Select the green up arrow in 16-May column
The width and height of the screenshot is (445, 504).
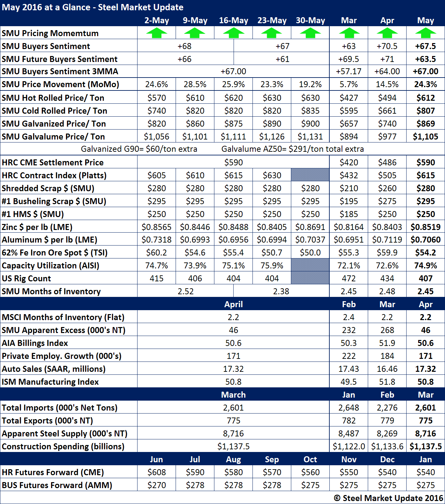pyautogui.click(x=233, y=33)
